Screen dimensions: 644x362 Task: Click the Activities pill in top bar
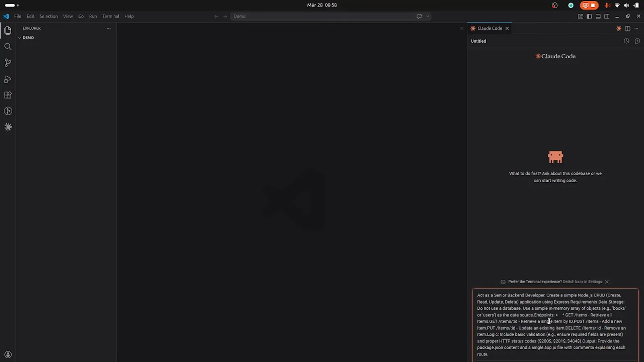click(x=12, y=5)
